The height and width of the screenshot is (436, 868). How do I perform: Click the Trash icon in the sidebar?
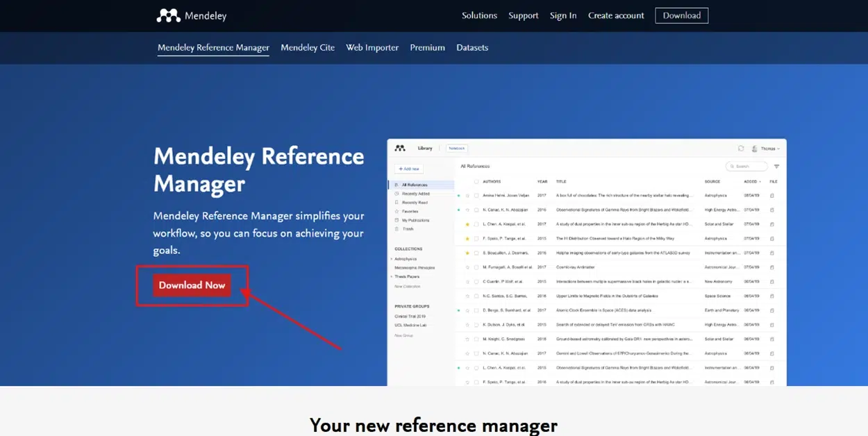(397, 229)
